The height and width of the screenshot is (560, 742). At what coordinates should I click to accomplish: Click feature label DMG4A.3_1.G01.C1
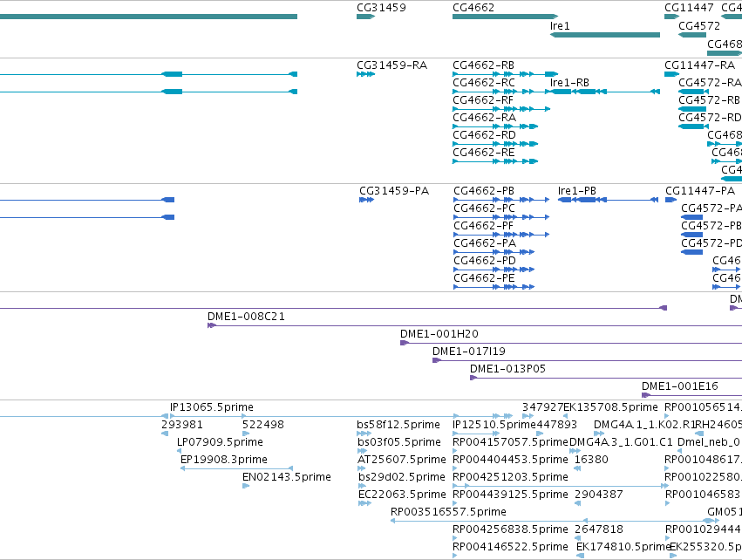(621, 442)
